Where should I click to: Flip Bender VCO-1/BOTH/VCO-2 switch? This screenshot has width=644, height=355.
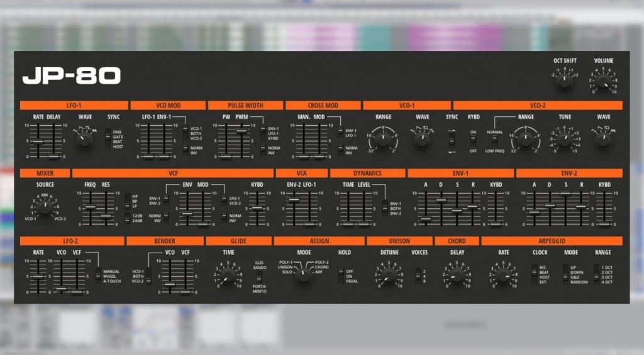pyautogui.click(x=148, y=276)
